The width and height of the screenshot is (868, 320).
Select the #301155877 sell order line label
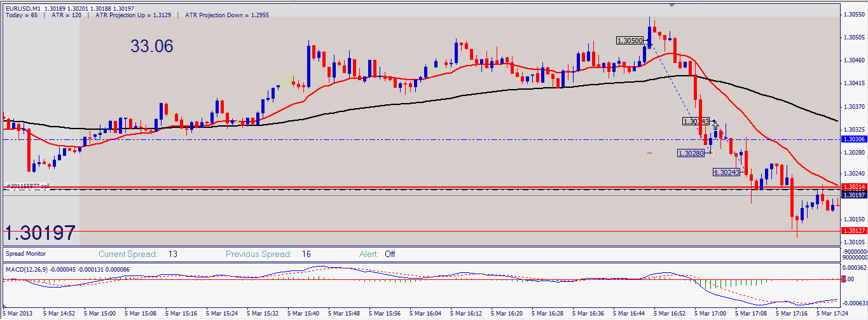(27, 186)
